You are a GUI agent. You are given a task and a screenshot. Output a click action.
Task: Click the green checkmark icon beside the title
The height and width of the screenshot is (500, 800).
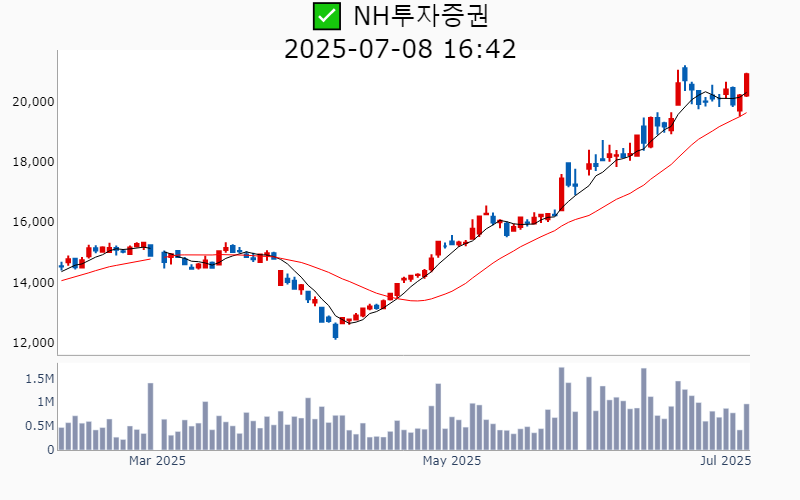tap(327, 16)
